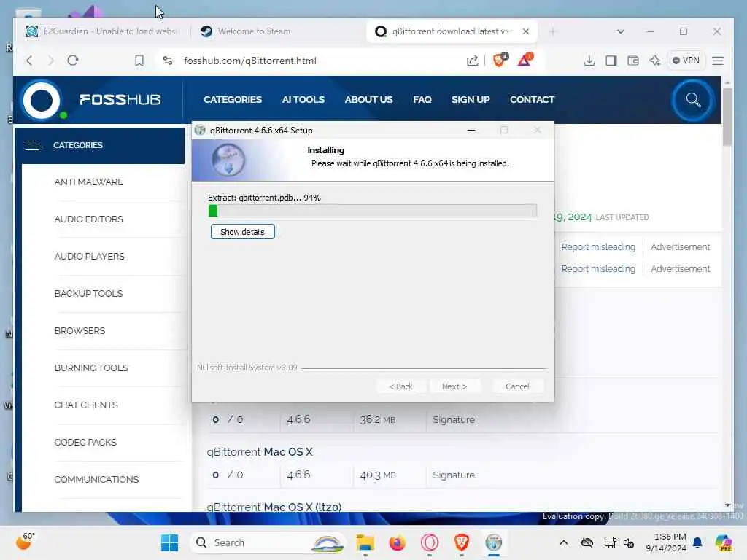Click the address bar URL

tap(249, 61)
